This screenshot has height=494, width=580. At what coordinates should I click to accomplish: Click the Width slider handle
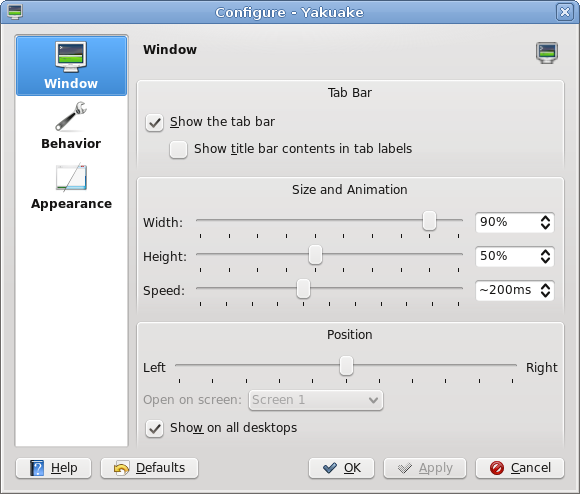pyautogui.click(x=429, y=221)
